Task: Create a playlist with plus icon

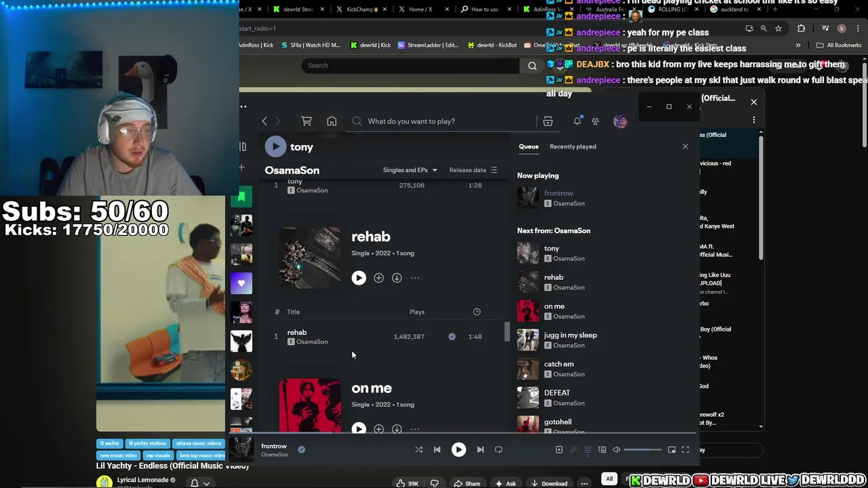Action: click(x=242, y=167)
